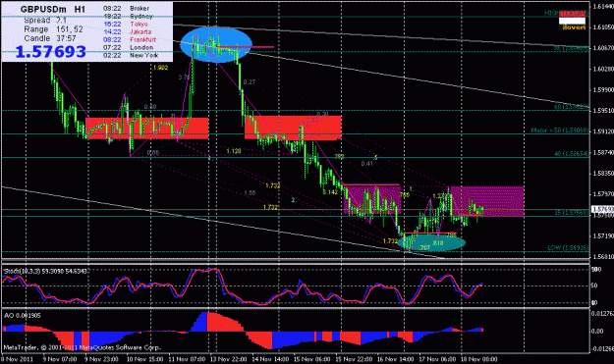This screenshot has width=614, height=364.
Task: Click the Tokyo session time row
Action: tap(126, 24)
